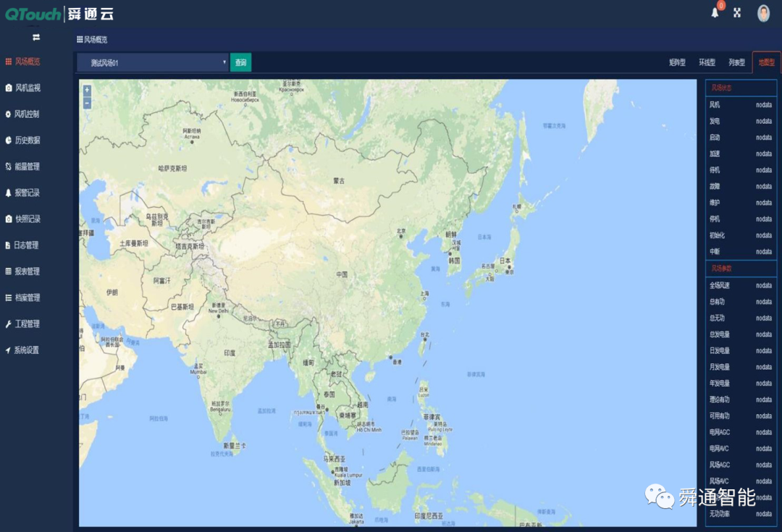Open 系统设置 in the sidebar menu

(27, 350)
